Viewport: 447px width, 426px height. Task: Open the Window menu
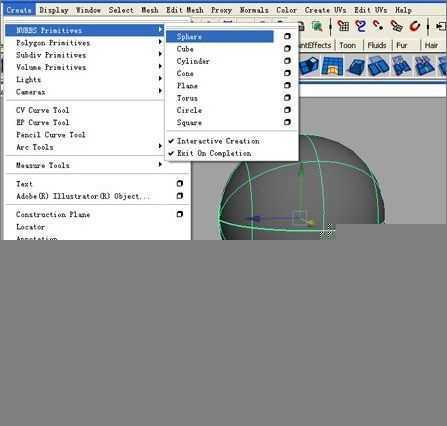88,10
